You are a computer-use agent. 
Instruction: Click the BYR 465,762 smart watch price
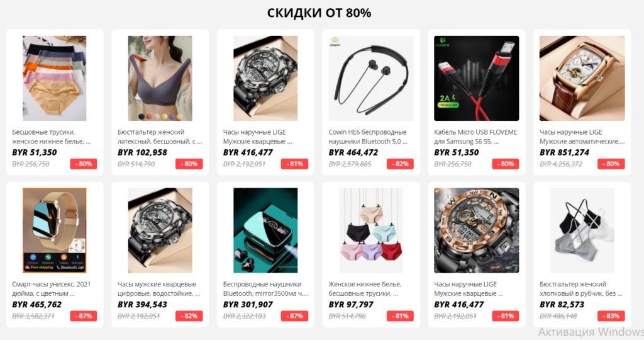[x=36, y=305]
